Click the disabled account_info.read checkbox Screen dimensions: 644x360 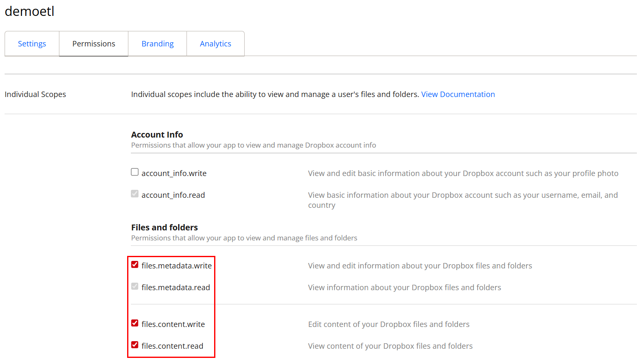pyautogui.click(x=134, y=194)
